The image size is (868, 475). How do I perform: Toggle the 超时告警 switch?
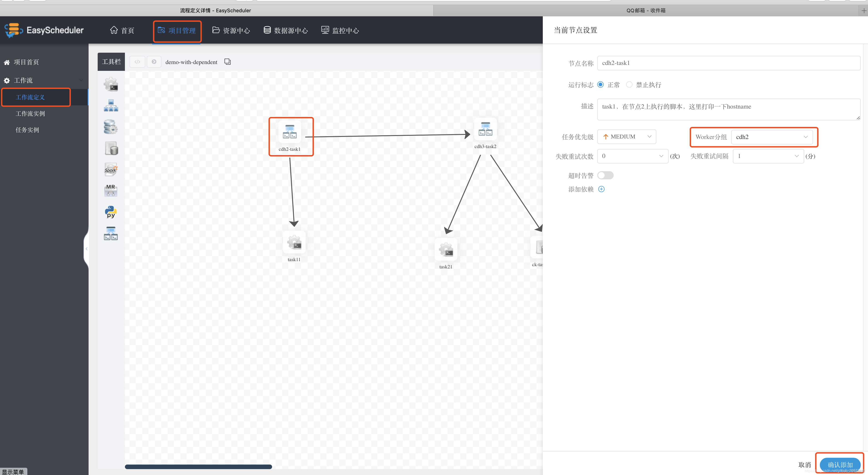pyautogui.click(x=605, y=175)
